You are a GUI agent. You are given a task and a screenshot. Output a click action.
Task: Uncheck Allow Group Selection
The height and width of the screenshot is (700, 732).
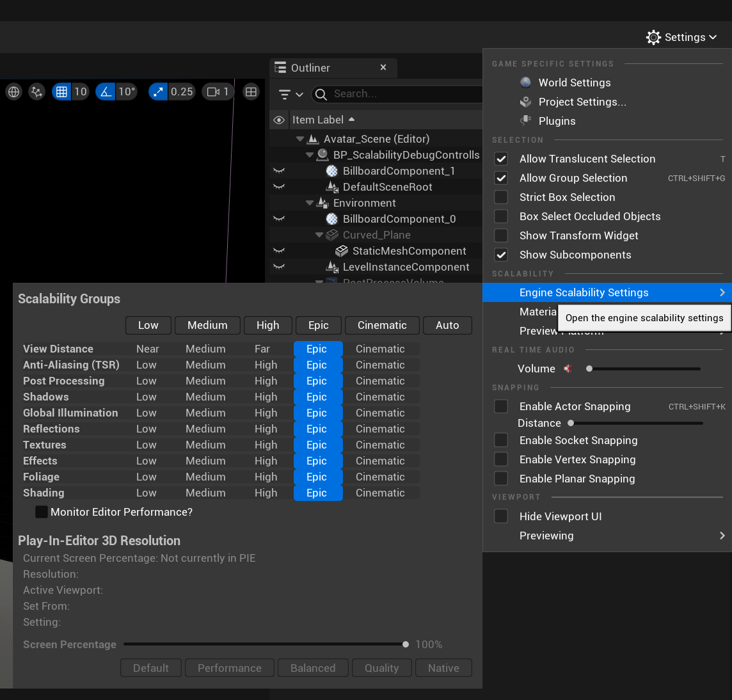click(x=502, y=178)
